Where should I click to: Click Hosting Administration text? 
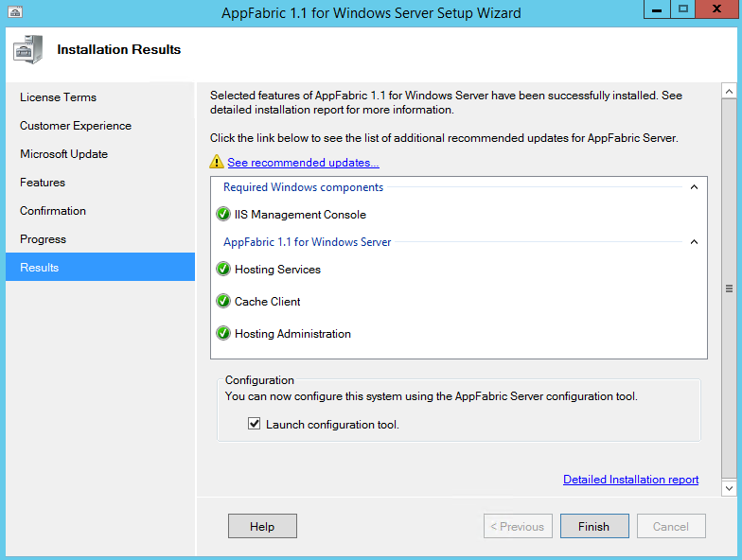click(292, 333)
